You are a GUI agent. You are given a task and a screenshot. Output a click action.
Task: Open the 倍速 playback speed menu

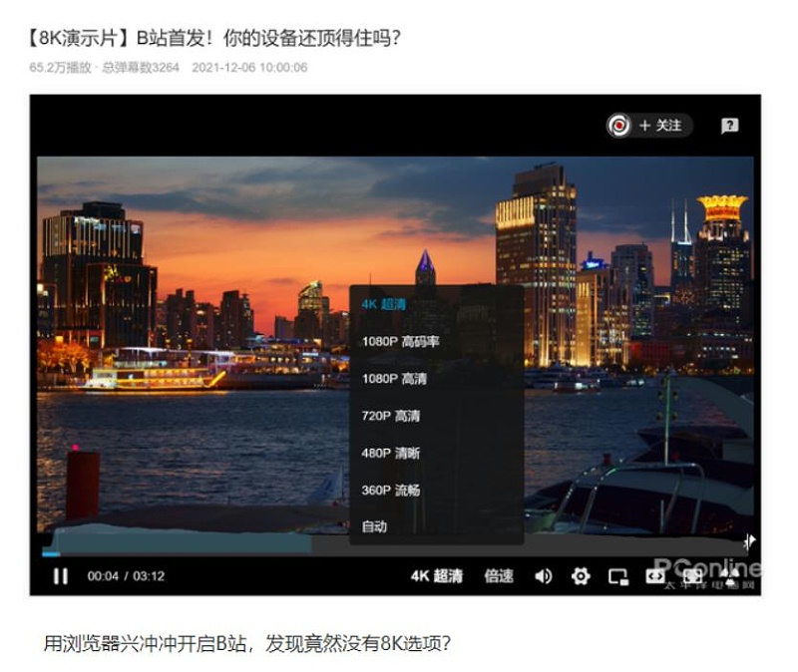point(499,576)
